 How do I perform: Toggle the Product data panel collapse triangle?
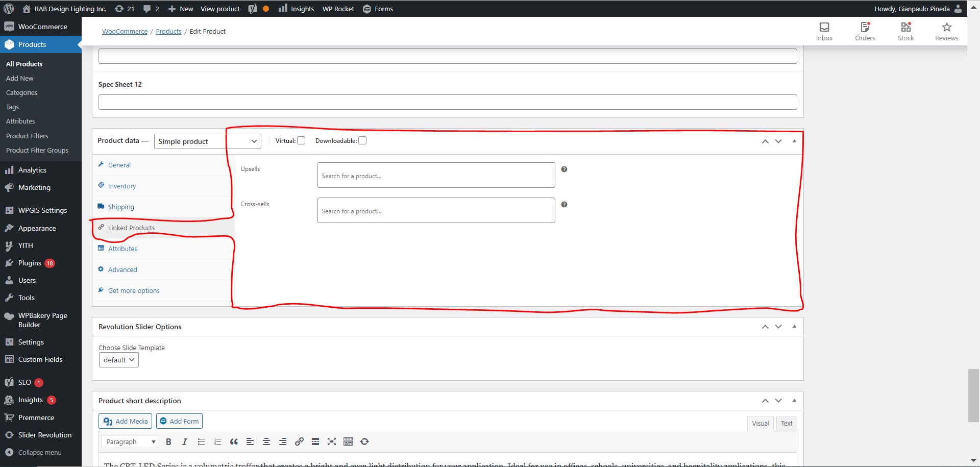pyautogui.click(x=794, y=141)
